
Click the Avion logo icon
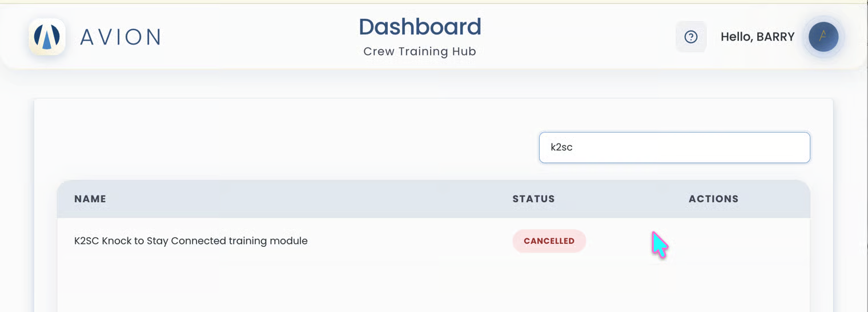coord(47,37)
